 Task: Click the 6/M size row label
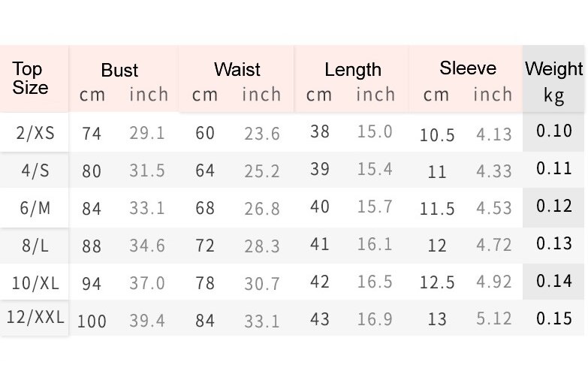pyautogui.click(x=35, y=208)
